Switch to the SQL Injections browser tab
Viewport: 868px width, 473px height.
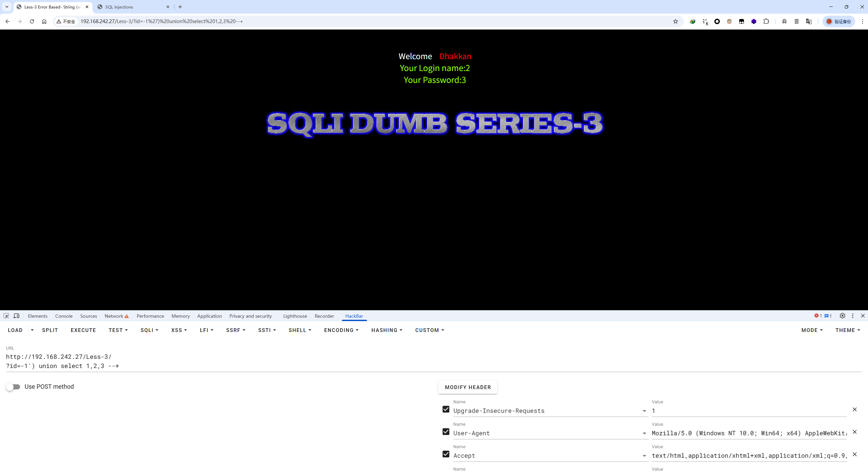click(x=133, y=7)
